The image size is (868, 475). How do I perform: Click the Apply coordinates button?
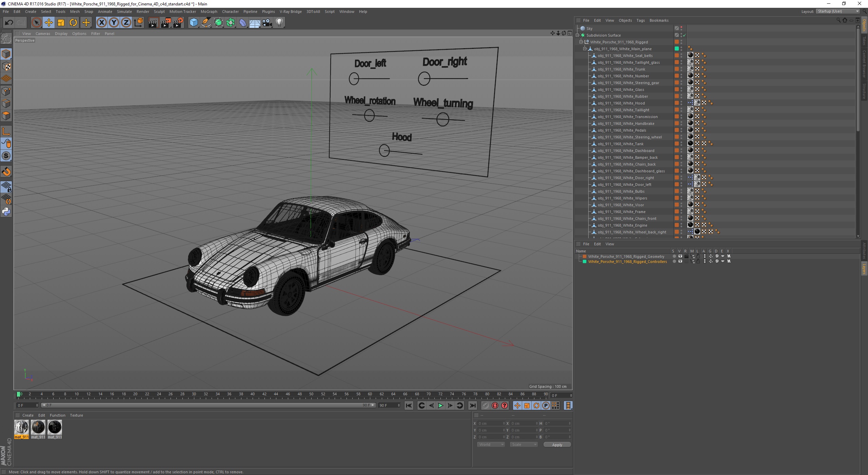tap(557, 444)
